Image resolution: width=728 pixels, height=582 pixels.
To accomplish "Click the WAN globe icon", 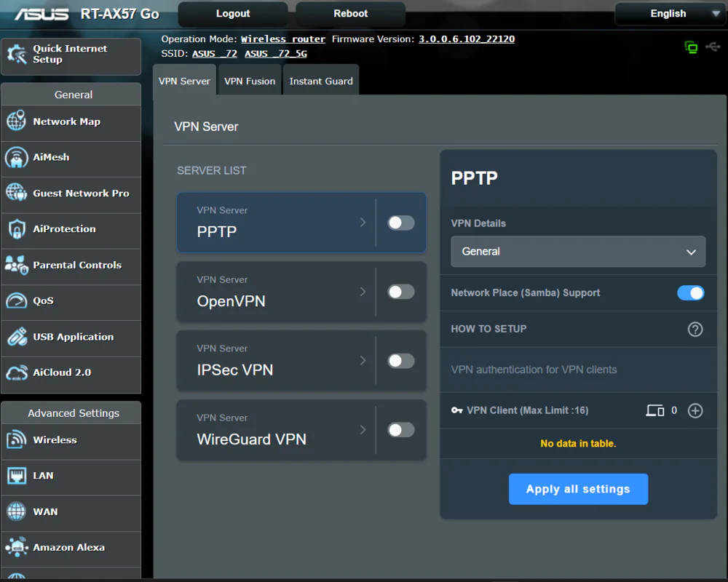I will (16, 511).
